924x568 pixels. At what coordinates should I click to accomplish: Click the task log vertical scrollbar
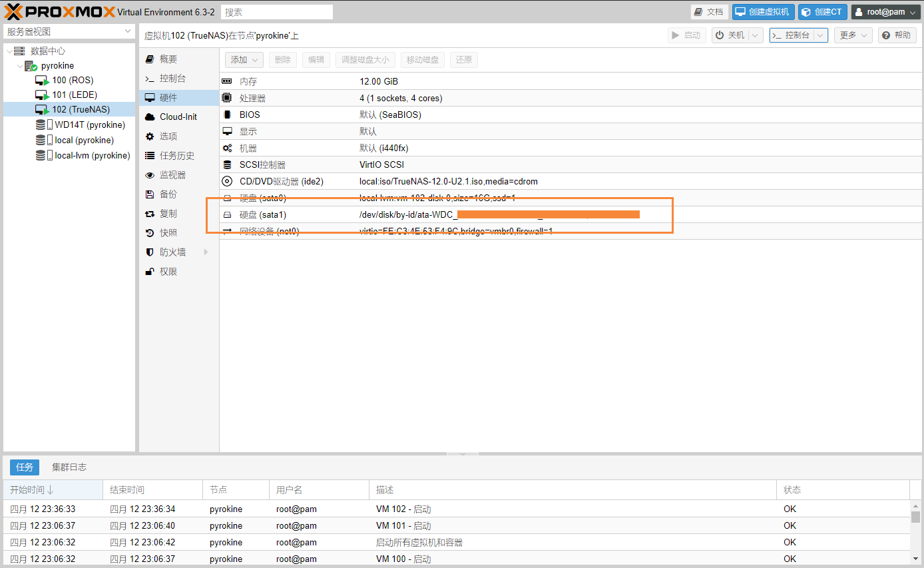click(916, 533)
